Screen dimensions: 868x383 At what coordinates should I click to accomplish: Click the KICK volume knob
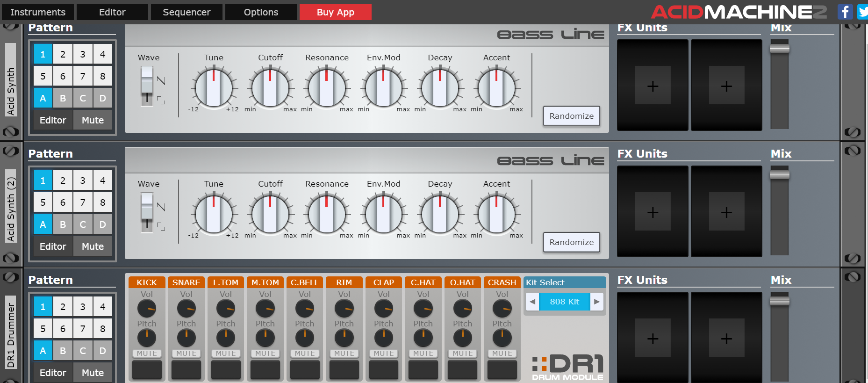coord(147,309)
